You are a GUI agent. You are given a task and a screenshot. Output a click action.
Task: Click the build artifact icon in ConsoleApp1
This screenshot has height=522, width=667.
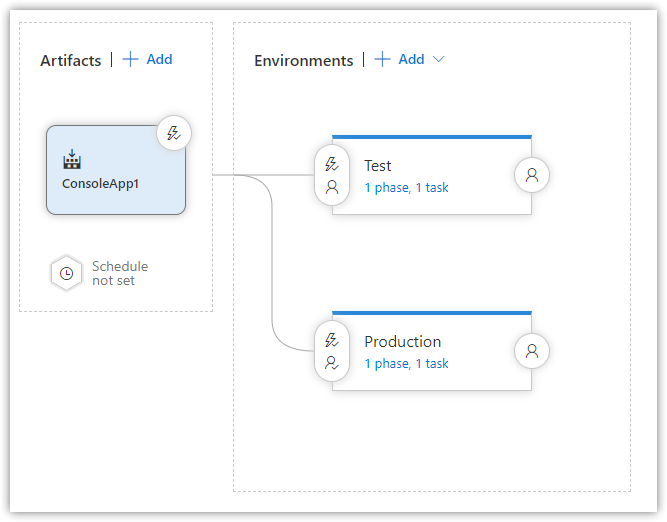72,159
